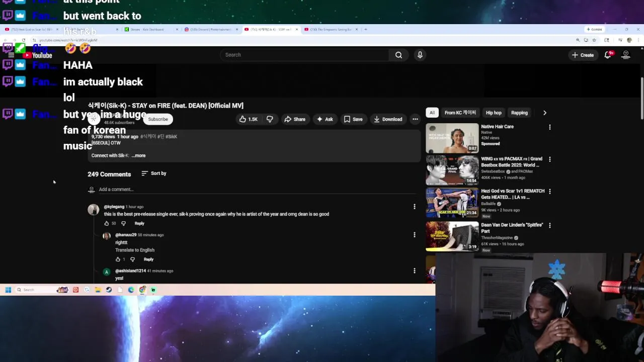The image size is (644, 362).
Task: Select the From KC filter chip
Action: point(460,113)
